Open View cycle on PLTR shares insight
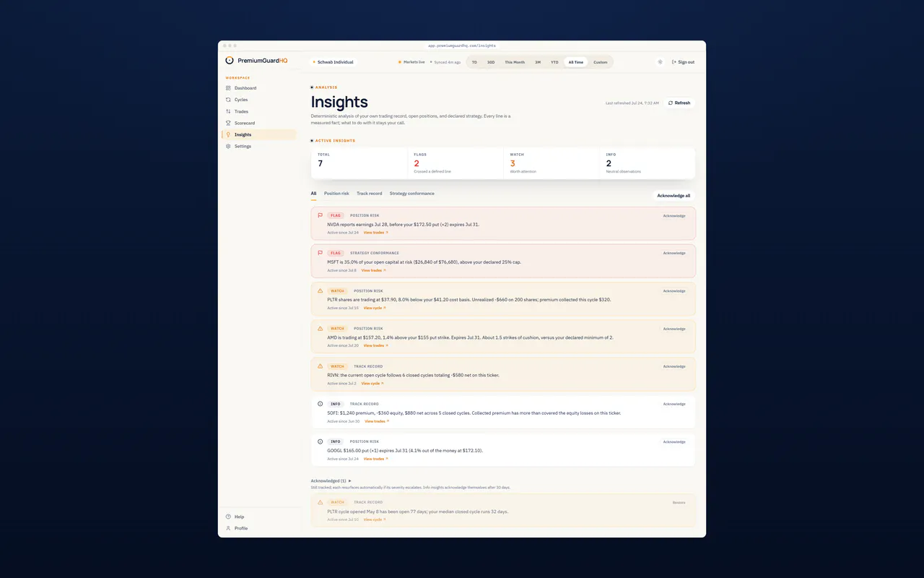Viewport: 924px width, 578px height. pyautogui.click(x=375, y=308)
